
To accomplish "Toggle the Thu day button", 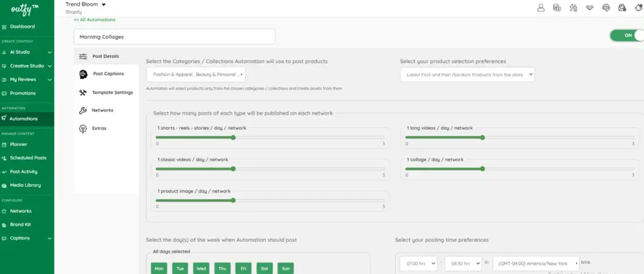I will [222, 269].
